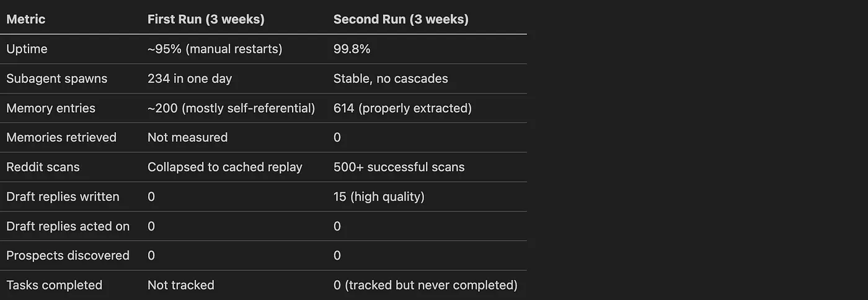
Task: Click the 99.8% uptime value
Action: pyautogui.click(x=352, y=49)
